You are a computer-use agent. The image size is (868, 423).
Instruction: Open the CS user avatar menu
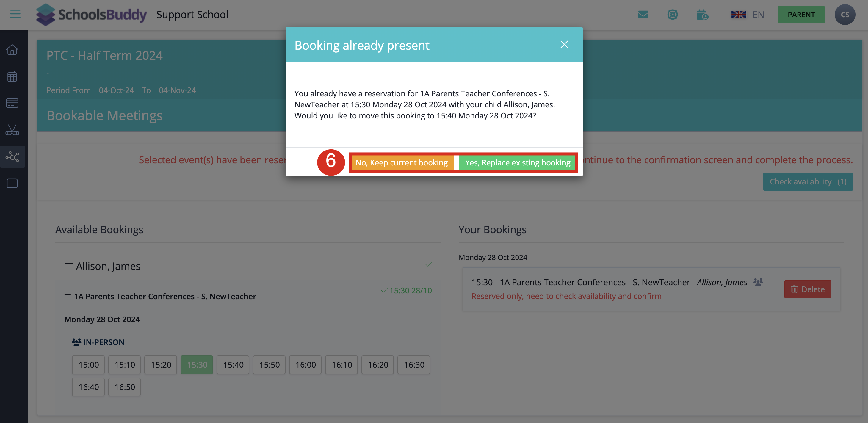coord(845,15)
